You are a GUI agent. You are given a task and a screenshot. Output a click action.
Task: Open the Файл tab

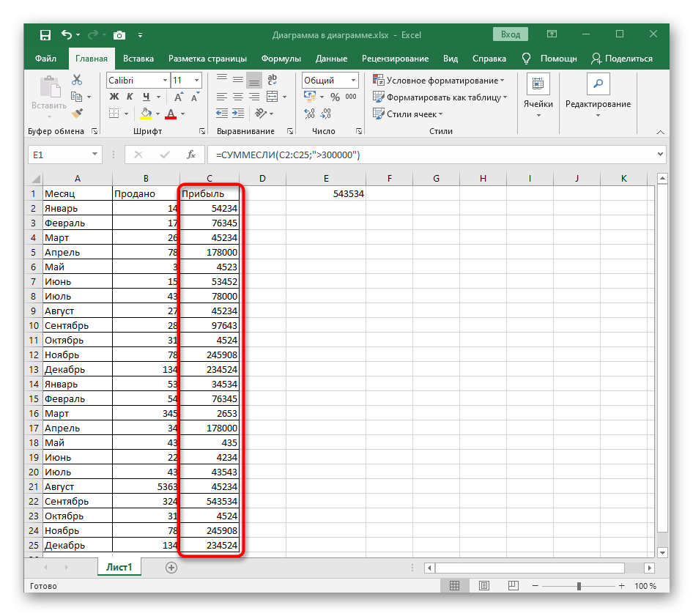pyautogui.click(x=45, y=59)
